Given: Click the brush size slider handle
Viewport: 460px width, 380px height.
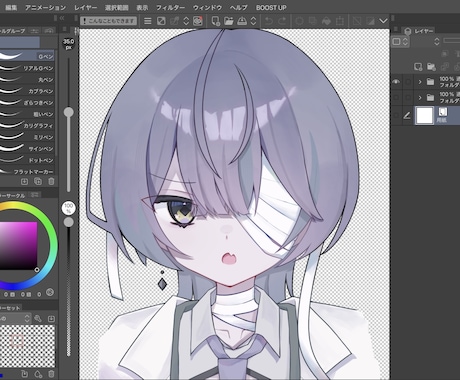Looking at the screenshot, I should click(x=69, y=112).
